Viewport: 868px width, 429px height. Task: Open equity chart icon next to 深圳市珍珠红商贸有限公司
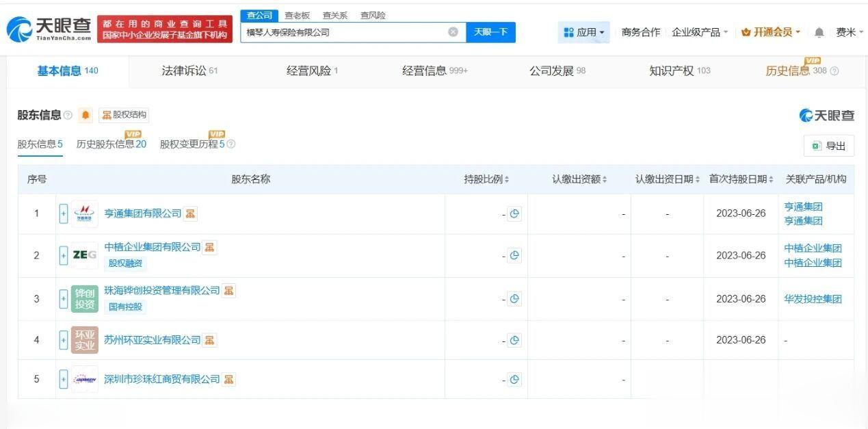(228, 379)
